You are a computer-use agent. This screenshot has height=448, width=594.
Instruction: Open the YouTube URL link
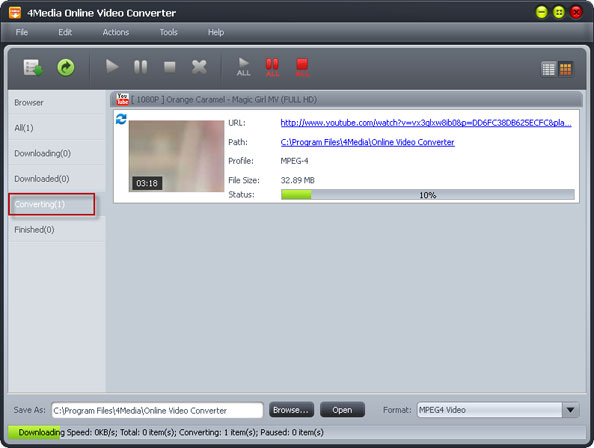click(426, 123)
